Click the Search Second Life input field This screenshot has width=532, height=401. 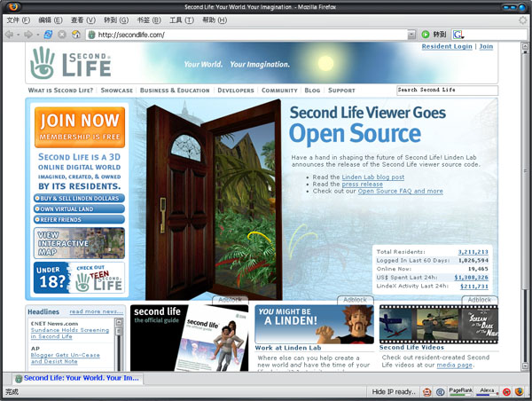pyautogui.click(x=446, y=90)
